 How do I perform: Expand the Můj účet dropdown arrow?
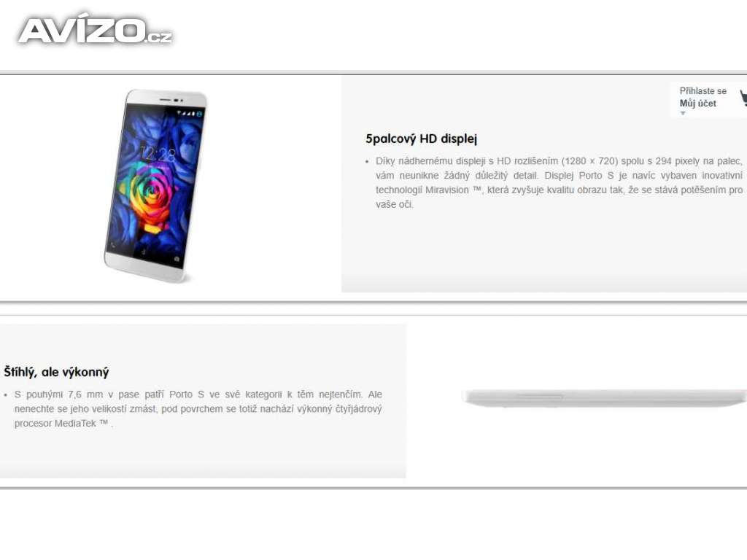(683, 113)
